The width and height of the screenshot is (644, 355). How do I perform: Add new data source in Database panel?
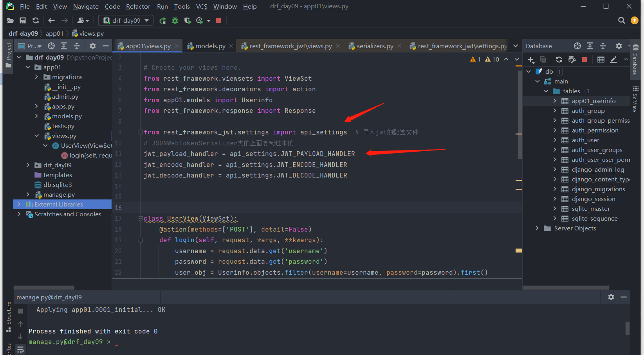point(530,60)
